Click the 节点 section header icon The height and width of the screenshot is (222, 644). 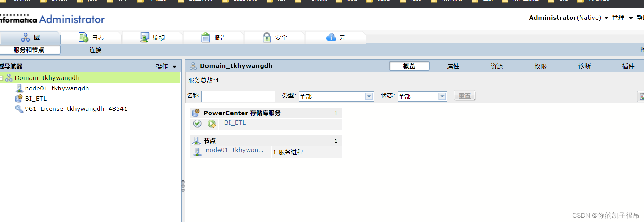coord(196,141)
